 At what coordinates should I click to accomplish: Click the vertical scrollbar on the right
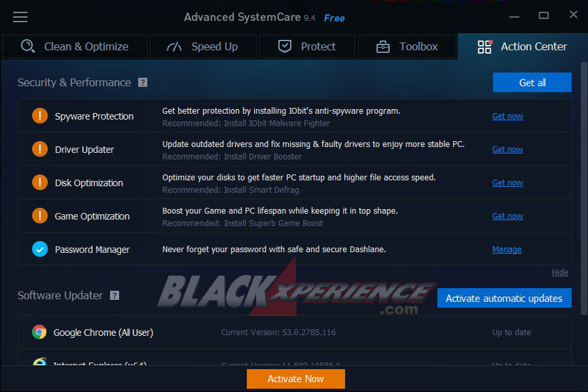[583, 188]
